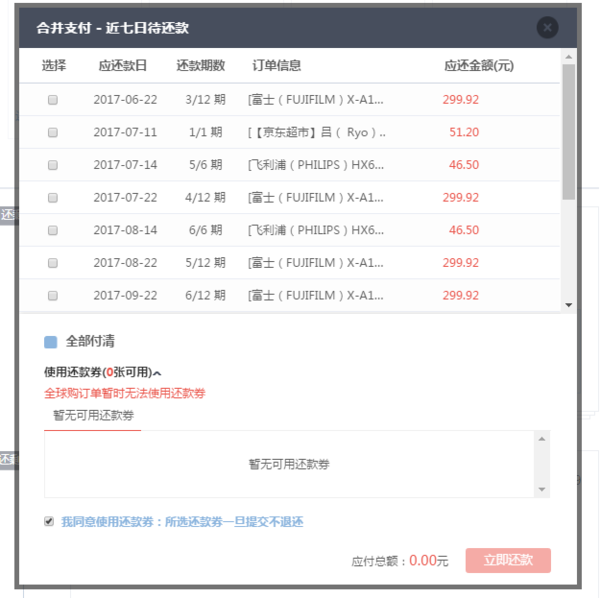Select the 2017-08-14 6/6 期 checkbox

53,230
